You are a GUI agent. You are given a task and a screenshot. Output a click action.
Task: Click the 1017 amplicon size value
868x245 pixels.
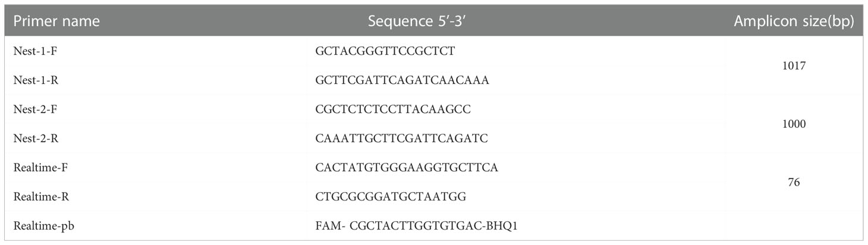(794, 66)
